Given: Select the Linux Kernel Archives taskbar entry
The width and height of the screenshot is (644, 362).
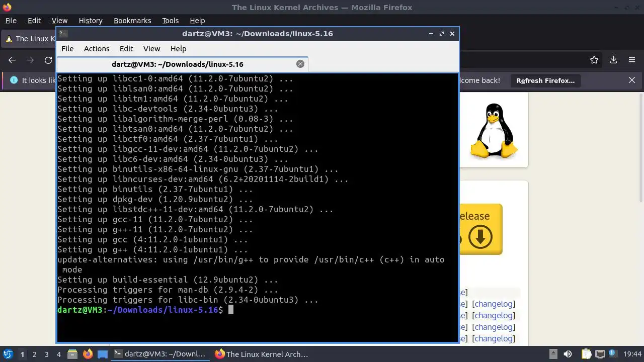Looking at the screenshot, I should (x=262, y=354).
